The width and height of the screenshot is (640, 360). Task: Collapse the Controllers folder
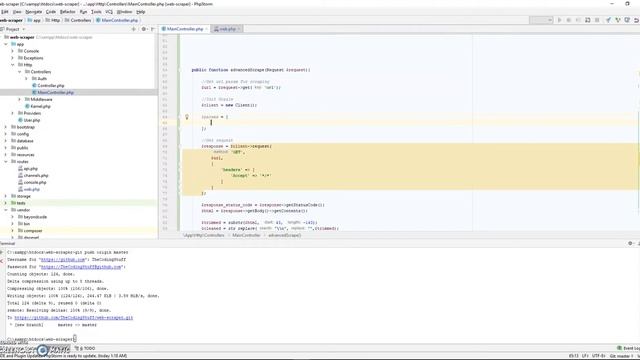[x=19, y=72]
